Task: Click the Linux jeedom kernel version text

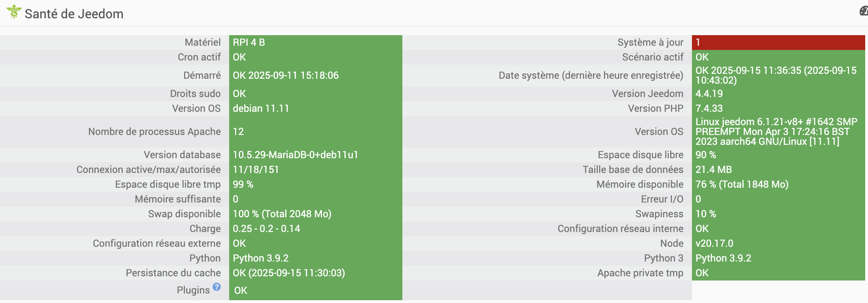Action: pyautogui.click(x=776, y=132)
